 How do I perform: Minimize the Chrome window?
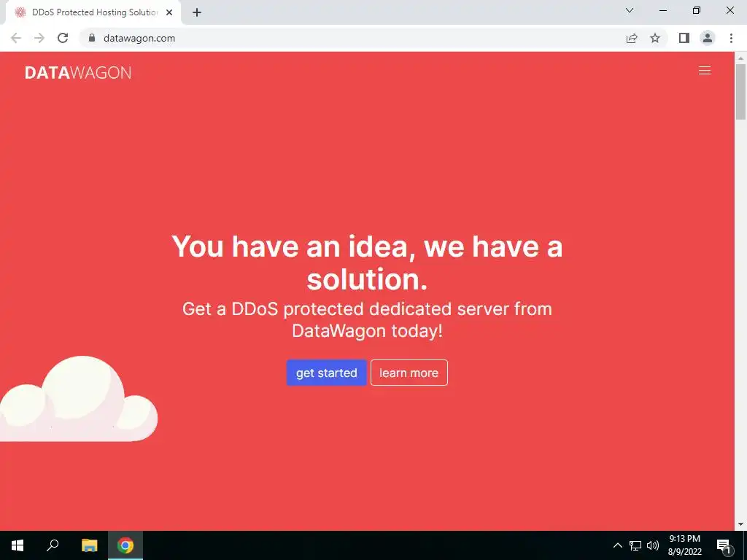pos(662,10)
